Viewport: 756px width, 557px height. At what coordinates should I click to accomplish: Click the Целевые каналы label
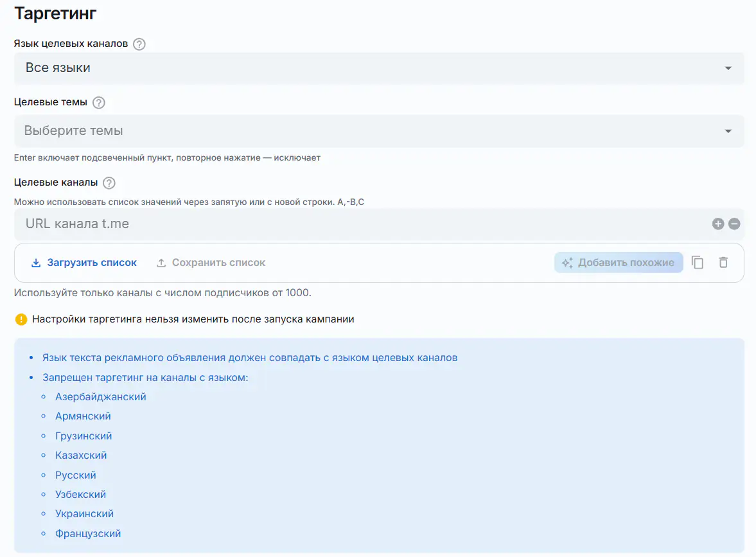56,182
